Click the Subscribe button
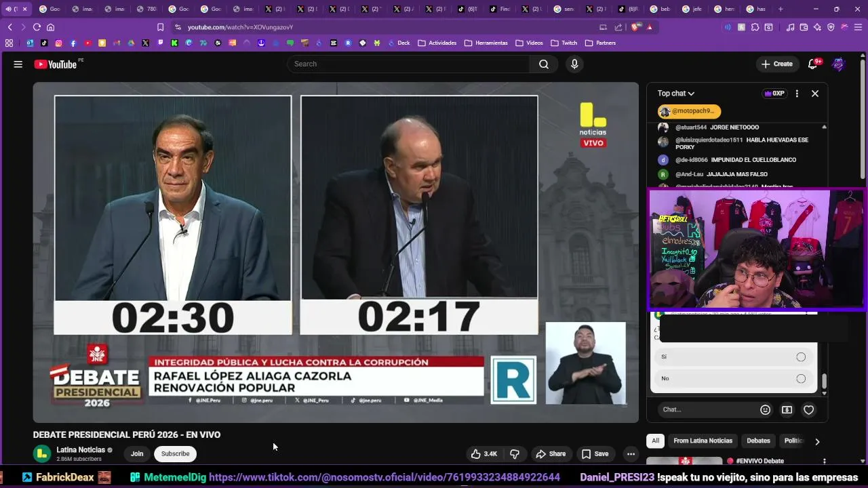868x488 pixels. 175,453
